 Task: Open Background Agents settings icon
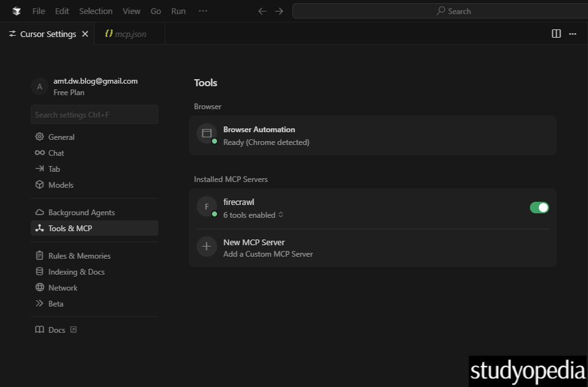(x=40, y=212)
